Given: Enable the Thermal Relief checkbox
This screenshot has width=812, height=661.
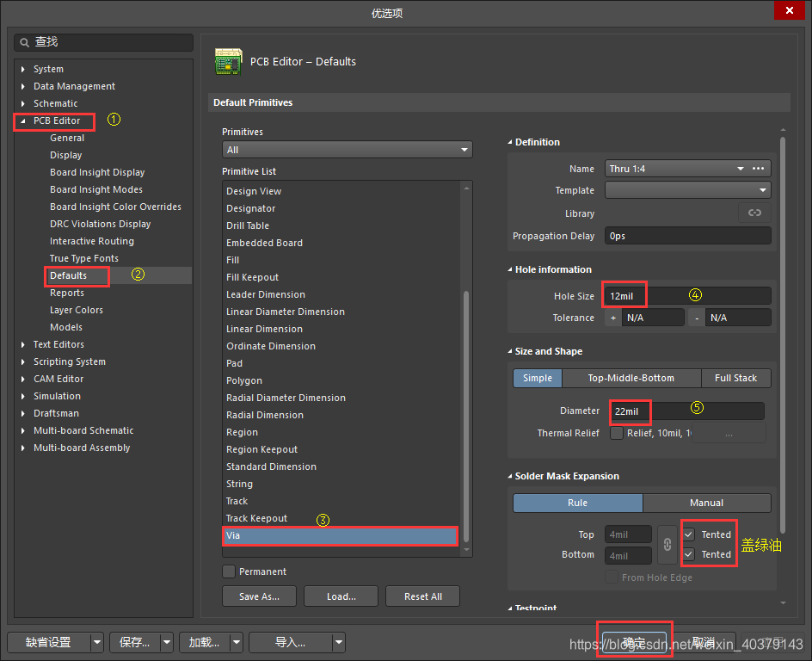Looking at the screenshot, I should pos(616,433).
